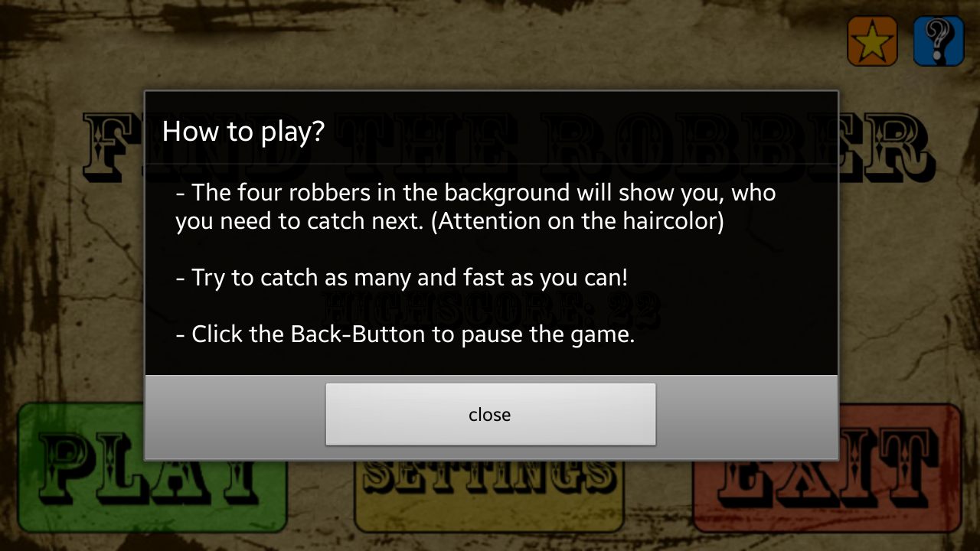Tap the 'Try to catch as many' line
980x551 pixels.
[402, 277]
